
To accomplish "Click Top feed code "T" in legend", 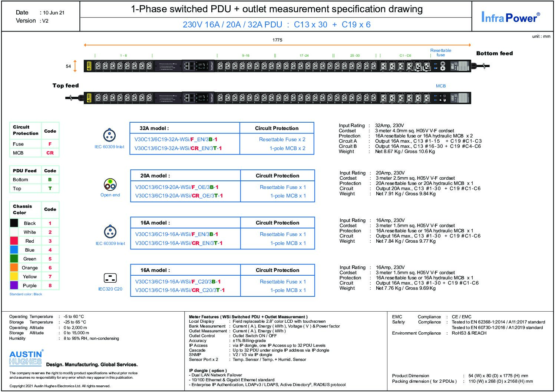I will (50, 188).
